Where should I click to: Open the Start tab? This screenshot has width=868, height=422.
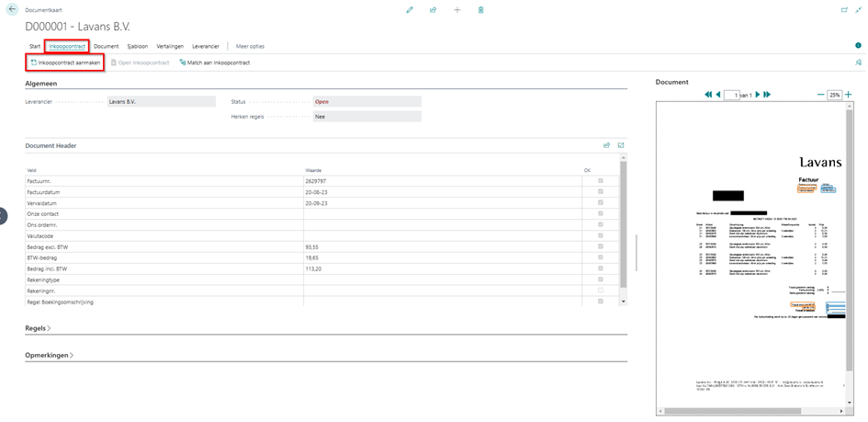coord(35,47)
